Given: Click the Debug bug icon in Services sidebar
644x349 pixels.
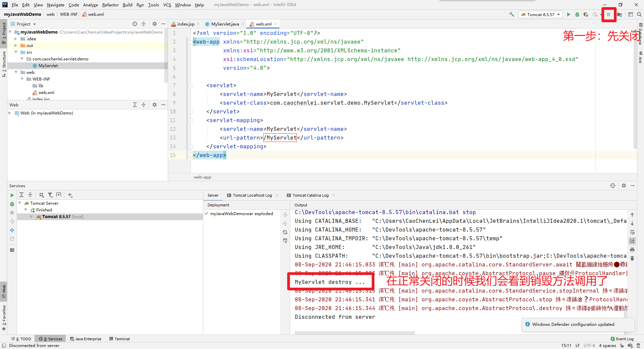Looking at the screenshot, I should [x=12, y=204].
